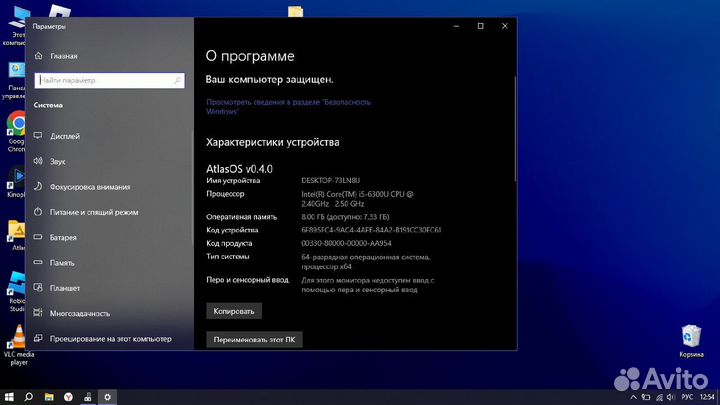Click the home icon beside Главная
This screenshot has width=720, height=405.
tap(39, 56)
